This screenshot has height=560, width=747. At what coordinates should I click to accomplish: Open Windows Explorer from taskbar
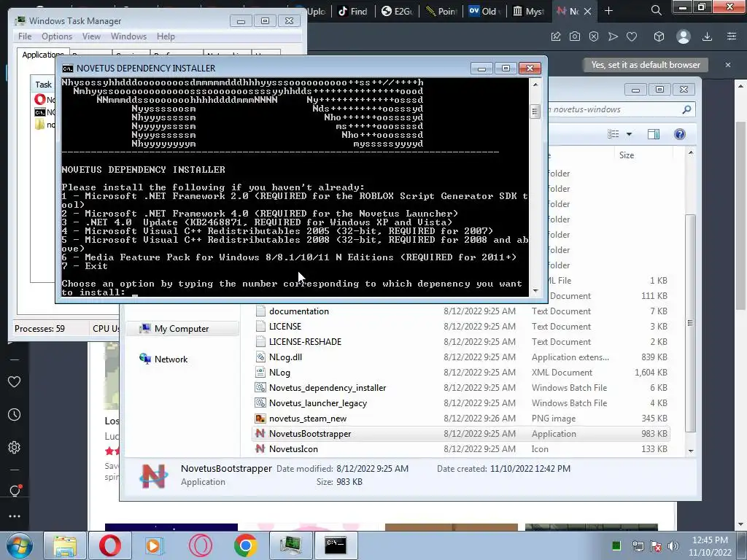[65, 545]
